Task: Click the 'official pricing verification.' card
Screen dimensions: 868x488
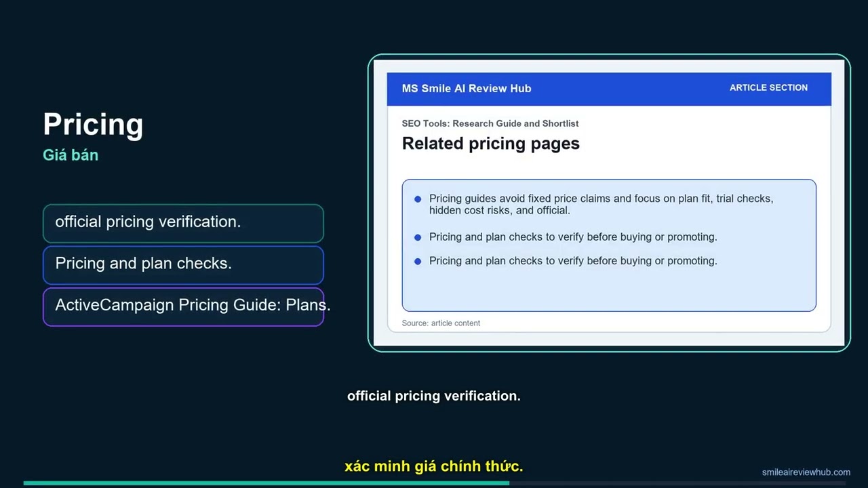Action: (x=183, y=223)
